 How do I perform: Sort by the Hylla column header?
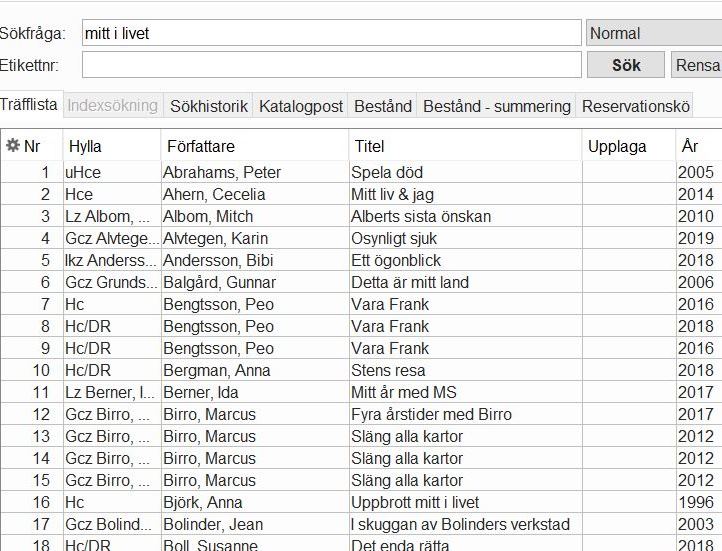click(x=112, y=146)
